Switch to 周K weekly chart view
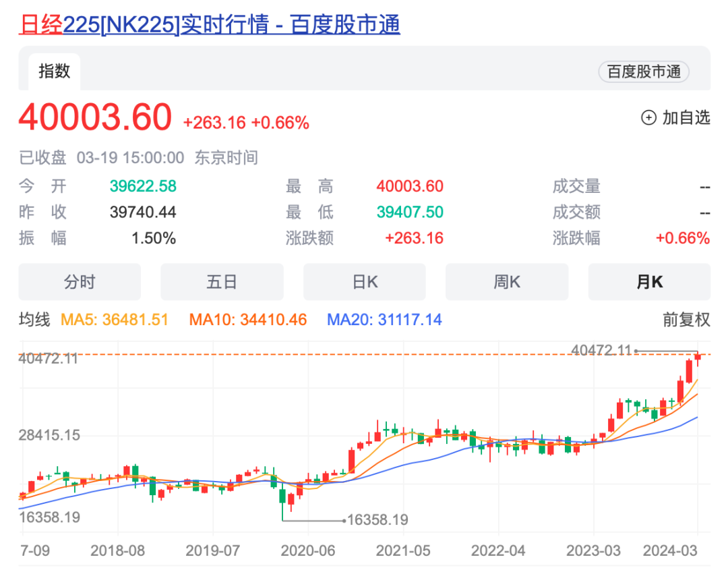 click(x=507, y=281)
